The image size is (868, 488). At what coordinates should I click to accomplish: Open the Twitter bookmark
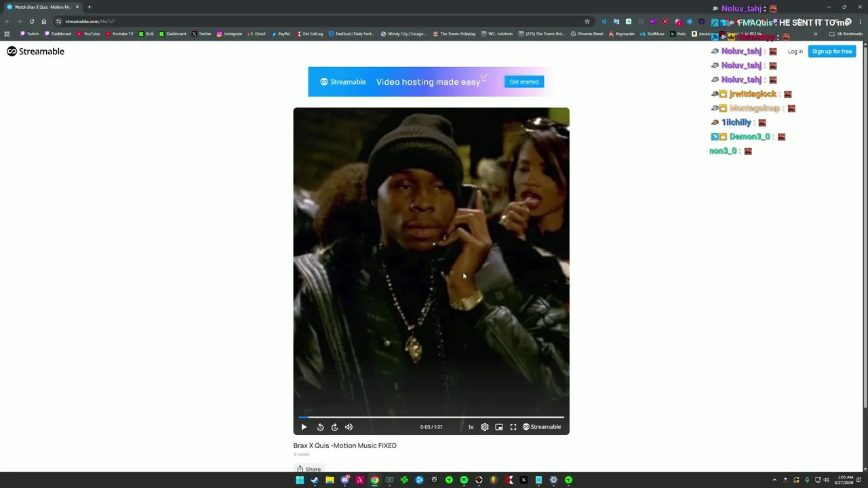(x=201, y=34)
